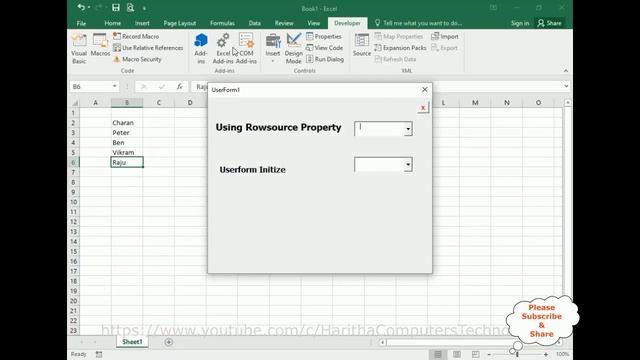Switch to Sheet1 tab
This screenshot has width=640, height=360.
click(132, 342)
